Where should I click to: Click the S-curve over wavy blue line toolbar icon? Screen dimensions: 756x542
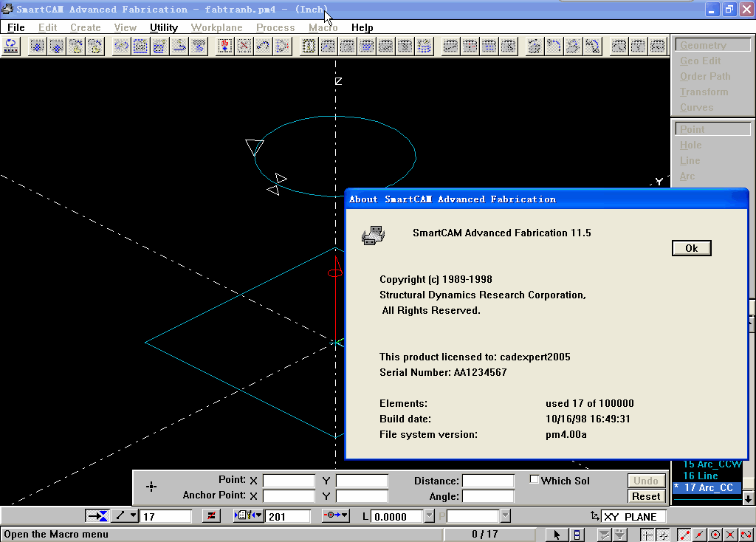click(x=179, y=47)
